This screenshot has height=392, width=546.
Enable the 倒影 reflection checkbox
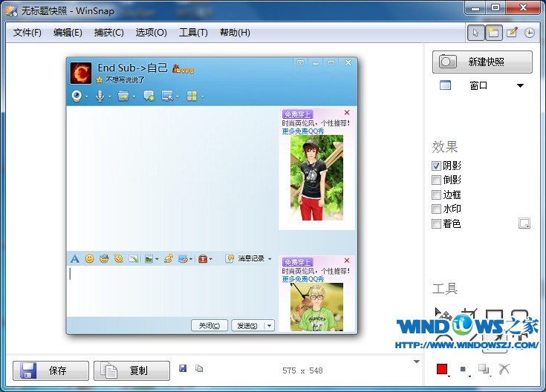tap(437, 180)
